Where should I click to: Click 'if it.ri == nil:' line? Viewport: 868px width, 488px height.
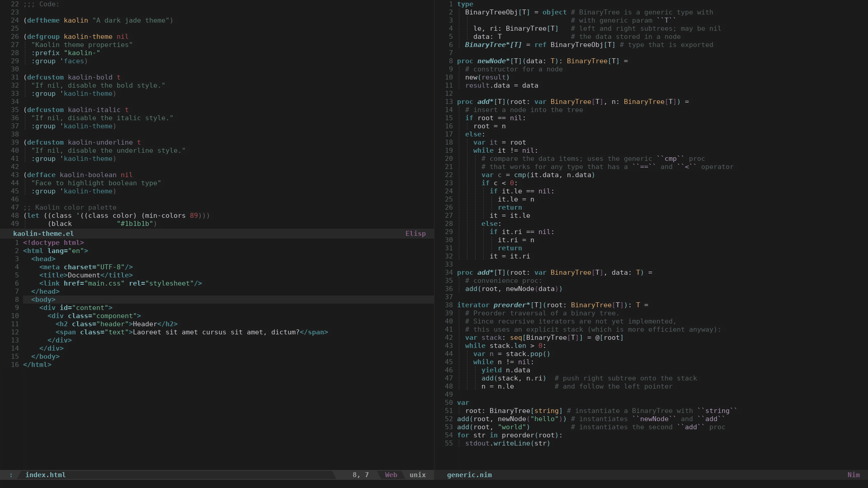(x=522, y=232)
